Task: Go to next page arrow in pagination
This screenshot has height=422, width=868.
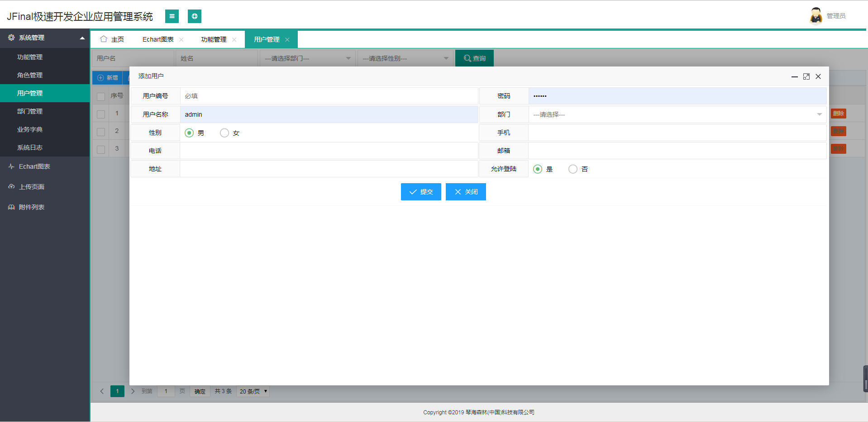Action: [133, 391]
